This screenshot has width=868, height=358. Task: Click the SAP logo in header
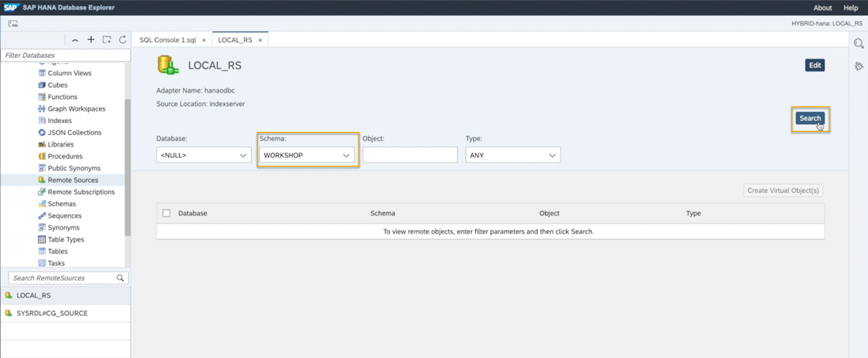12,8
